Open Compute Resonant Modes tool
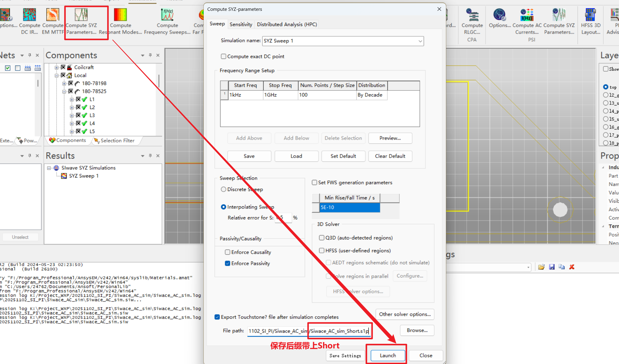 pos(120,15)
